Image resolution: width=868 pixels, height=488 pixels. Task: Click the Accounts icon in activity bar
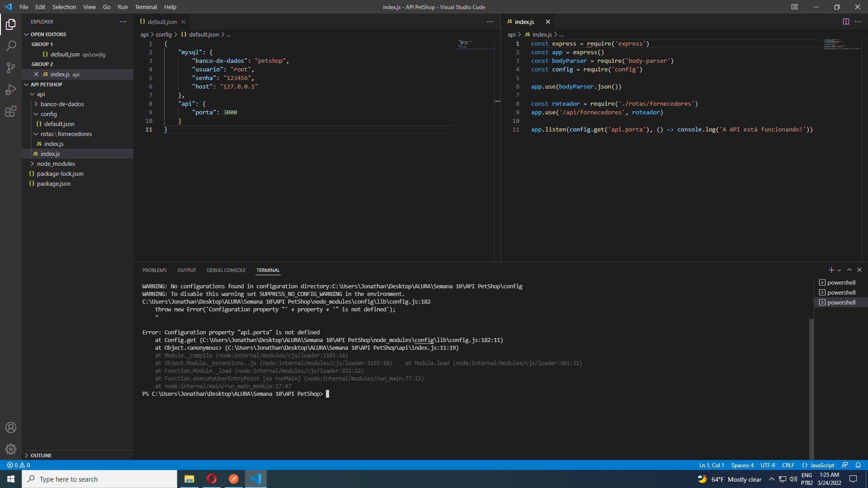point(11,428)
